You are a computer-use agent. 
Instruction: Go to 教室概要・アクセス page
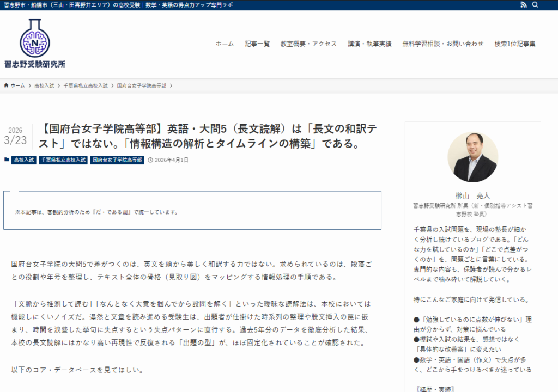(308, 44)
